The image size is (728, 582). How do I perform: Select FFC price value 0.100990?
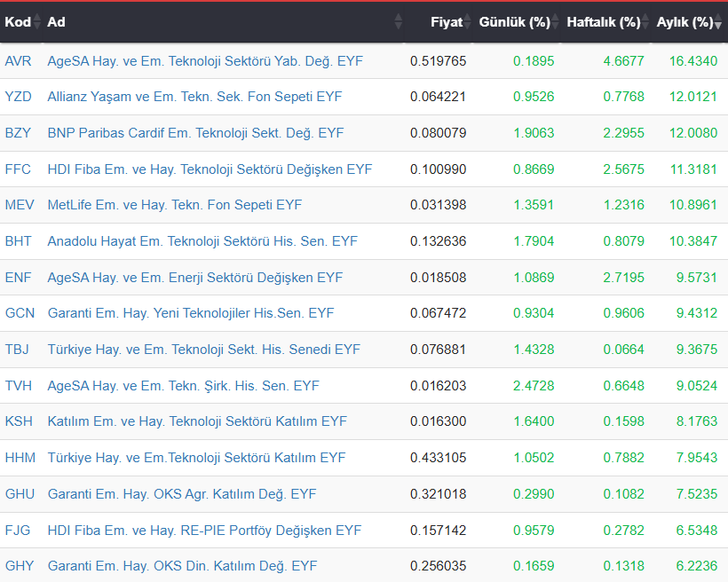tap(438, 169)
